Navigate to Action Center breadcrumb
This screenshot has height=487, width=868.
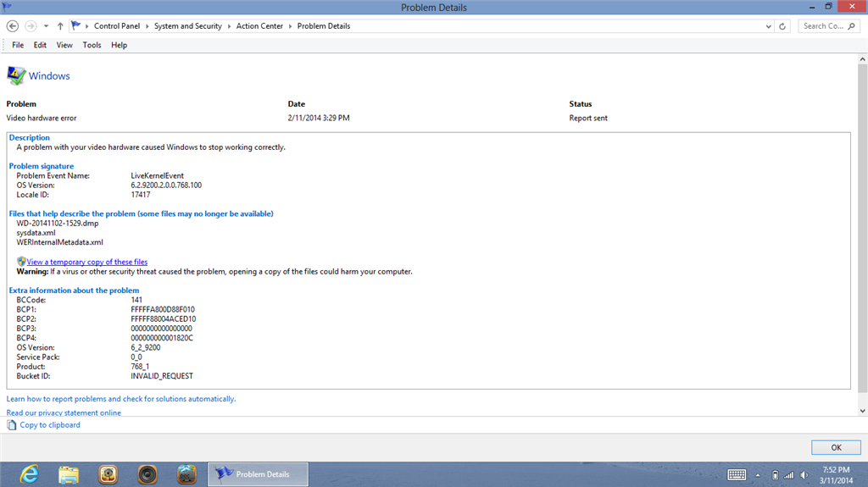(259, 26)
